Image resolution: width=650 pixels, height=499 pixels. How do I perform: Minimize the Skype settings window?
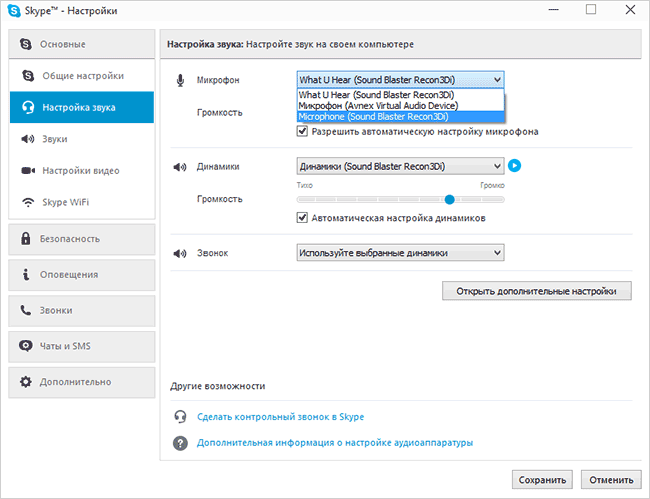553,10
